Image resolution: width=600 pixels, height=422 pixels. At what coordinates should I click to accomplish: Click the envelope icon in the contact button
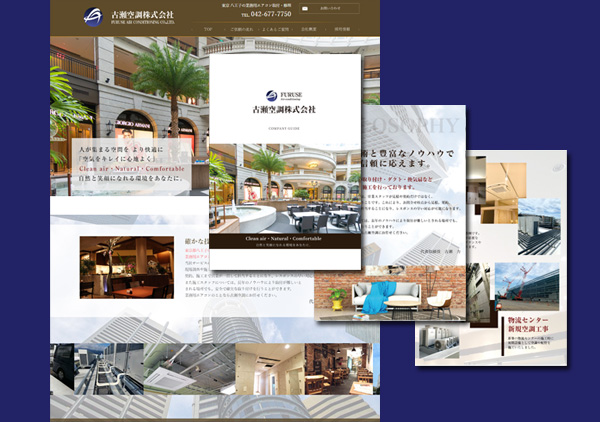point(305,8)
